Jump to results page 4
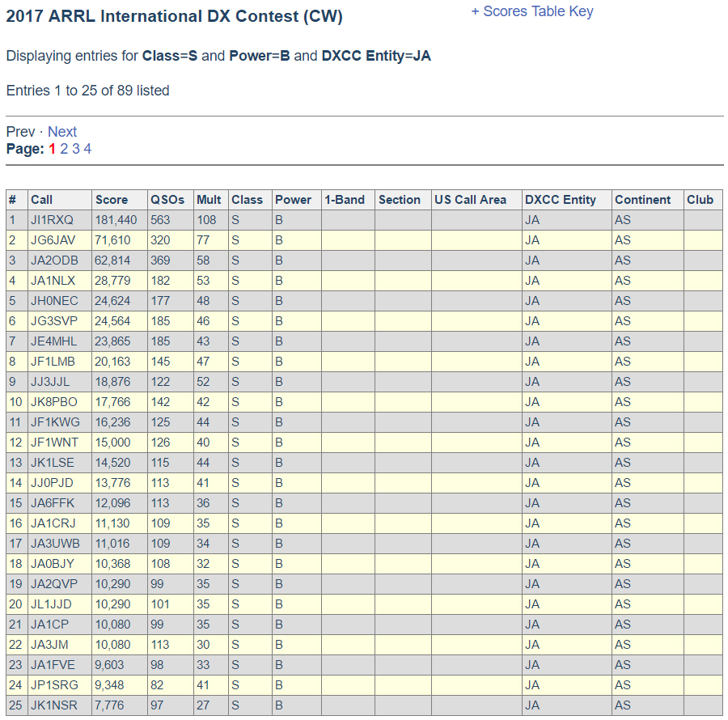Image resolution: width=728 pixels, height=720 pixels. pyautogui.click(x=87, y=149)
